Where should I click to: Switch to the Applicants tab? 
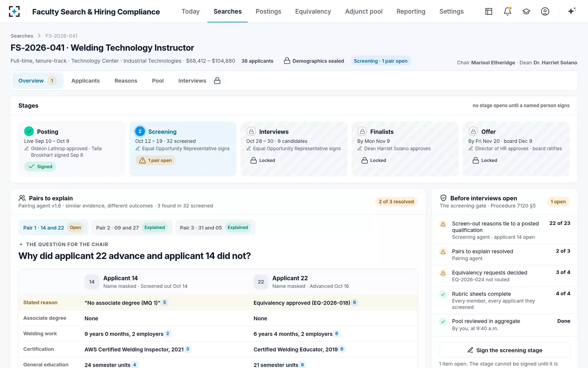tap(86, 81)
